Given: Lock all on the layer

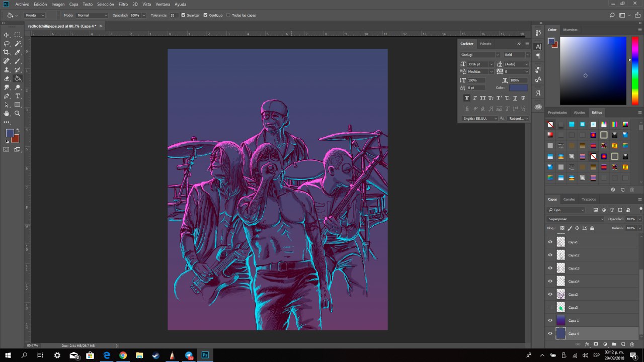Looking at the screenshot, I should [592, 228].
